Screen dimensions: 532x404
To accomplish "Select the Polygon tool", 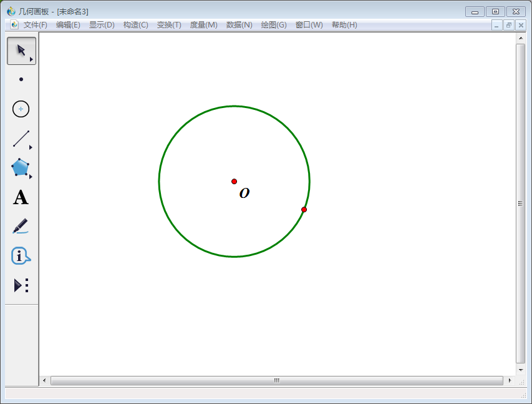I will click(x=21, y=167).
